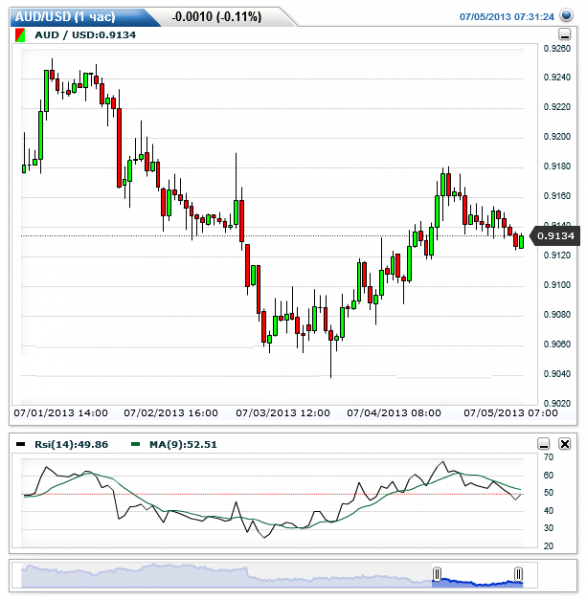Grab the right range handle in navigator
The height and width of the screenshot is (600, 587).
[x=519, y=574]
